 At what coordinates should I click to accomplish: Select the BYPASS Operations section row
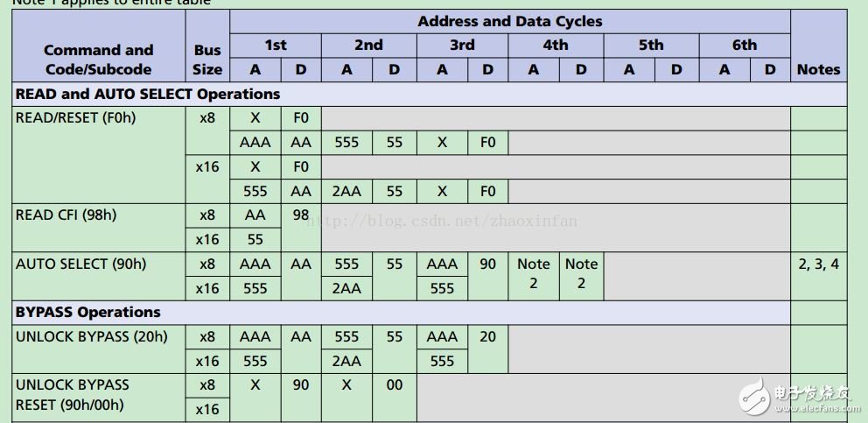pyautogui.click(x=88, y=312)
